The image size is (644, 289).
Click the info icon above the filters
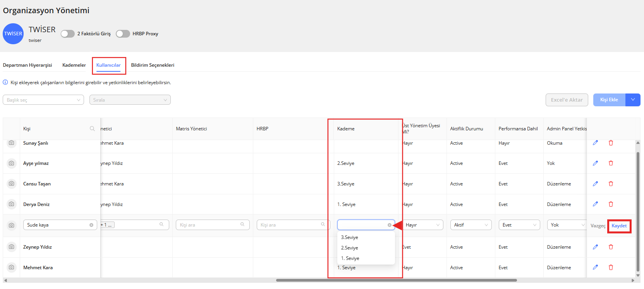pyautogui.click(x=5, y=82)
